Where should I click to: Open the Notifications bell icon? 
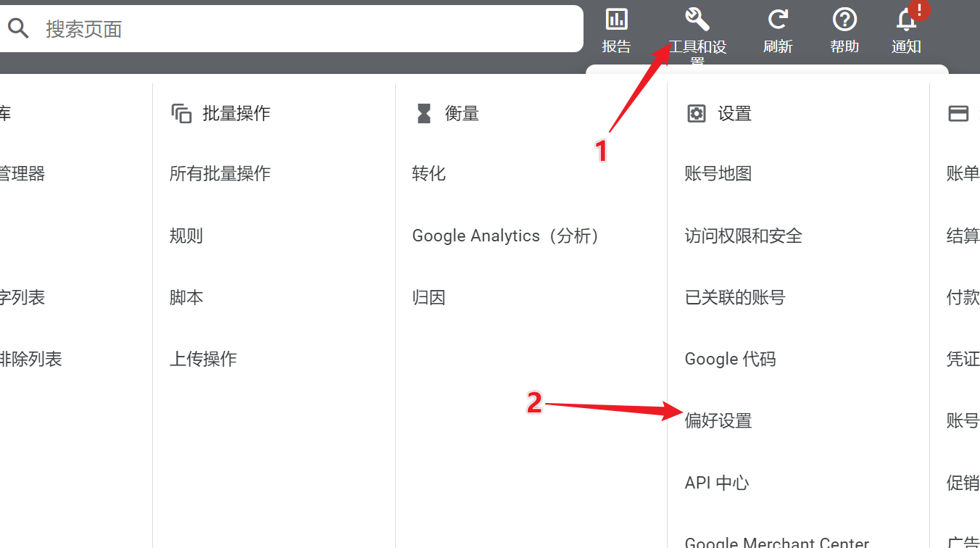coord(906,20)
